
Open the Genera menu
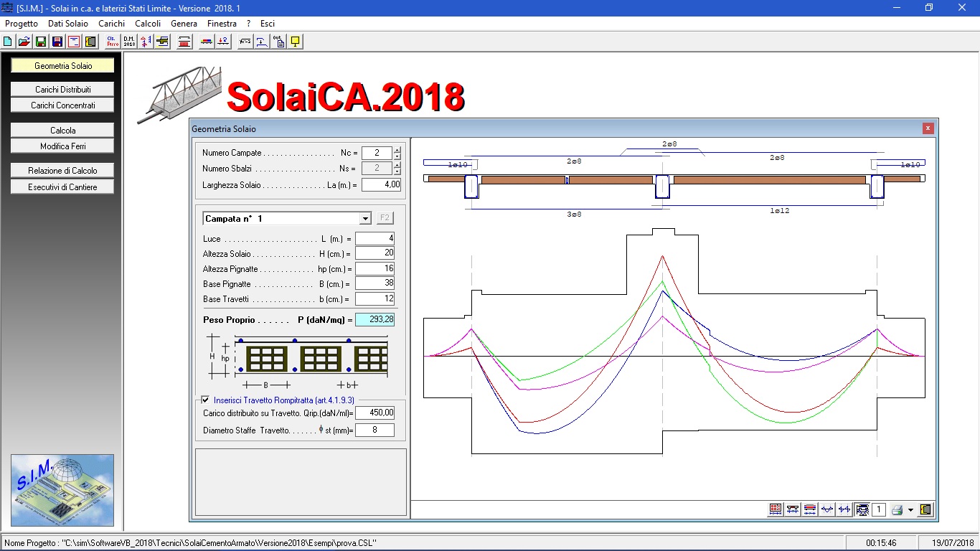tap(184, 24)
